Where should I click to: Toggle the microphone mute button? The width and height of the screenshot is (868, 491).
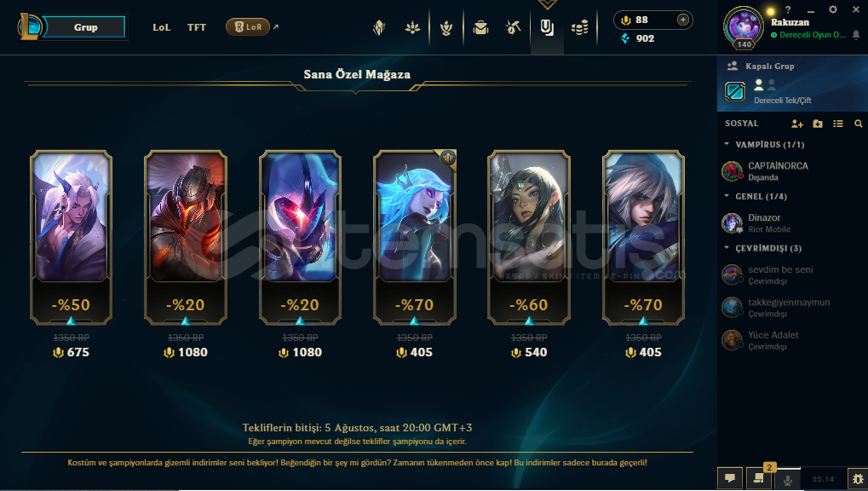tap(787, 479)
